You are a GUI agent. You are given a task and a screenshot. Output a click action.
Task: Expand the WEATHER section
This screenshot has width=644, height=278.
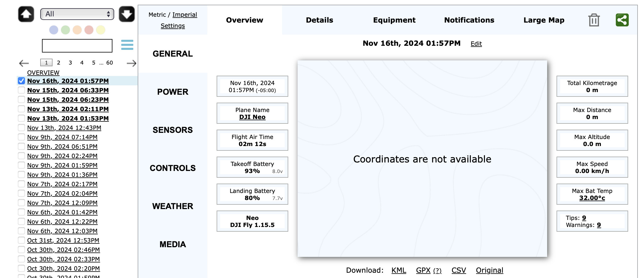tap(173, 206)
